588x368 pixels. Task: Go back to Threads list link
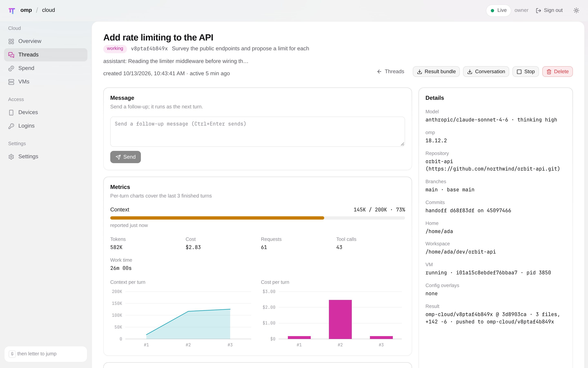(x=390, y=72)
